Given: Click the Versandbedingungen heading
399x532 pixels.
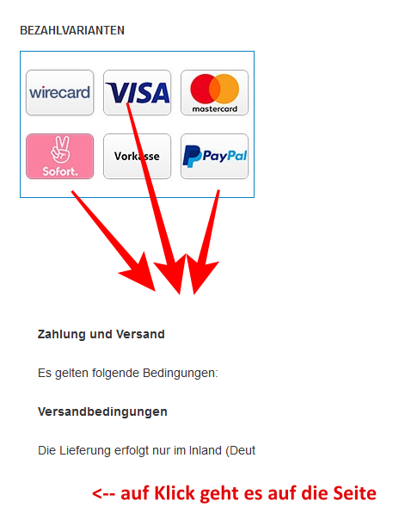Looking at the screenshot, I should pos(102,411).
